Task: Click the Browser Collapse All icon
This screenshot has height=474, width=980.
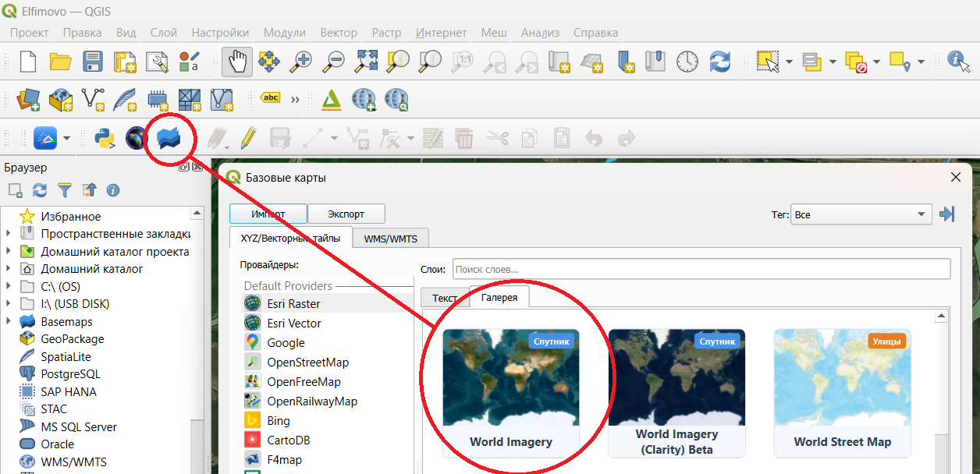Action: pos(89,189)
